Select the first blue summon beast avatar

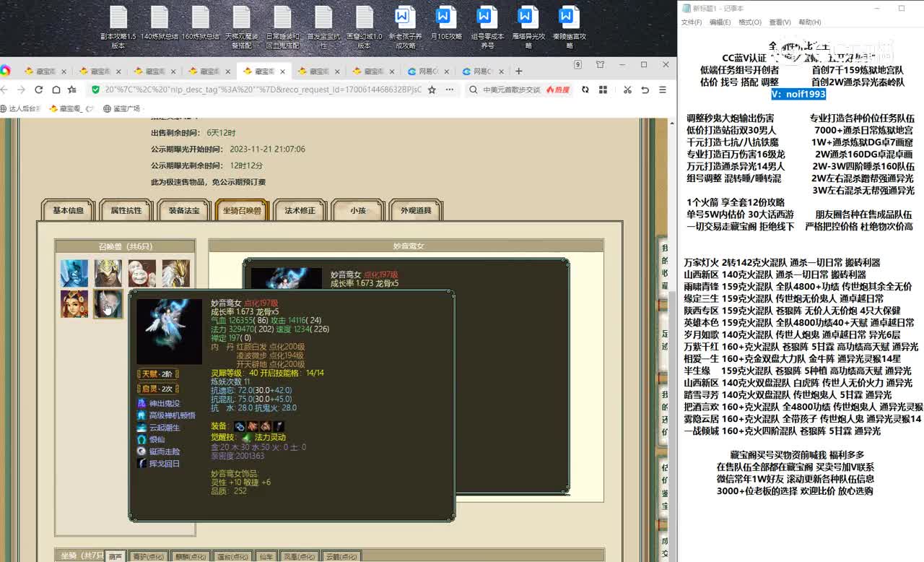74,274
